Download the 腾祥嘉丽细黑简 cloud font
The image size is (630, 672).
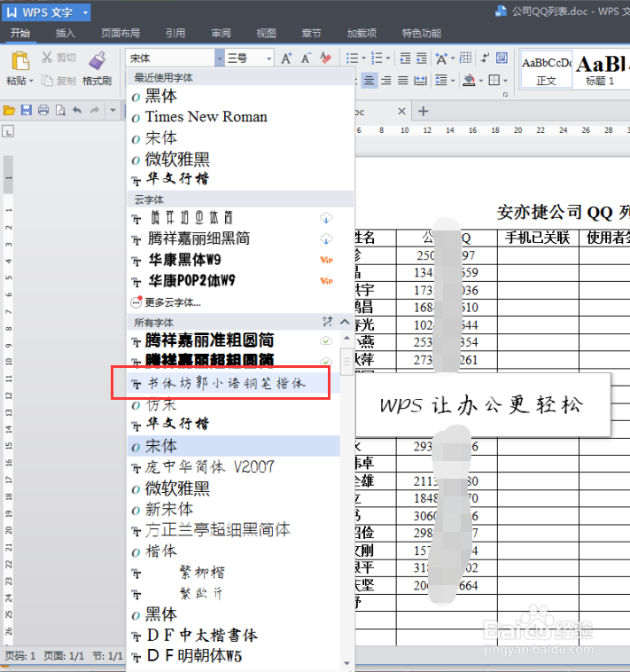tap(326, 238)
